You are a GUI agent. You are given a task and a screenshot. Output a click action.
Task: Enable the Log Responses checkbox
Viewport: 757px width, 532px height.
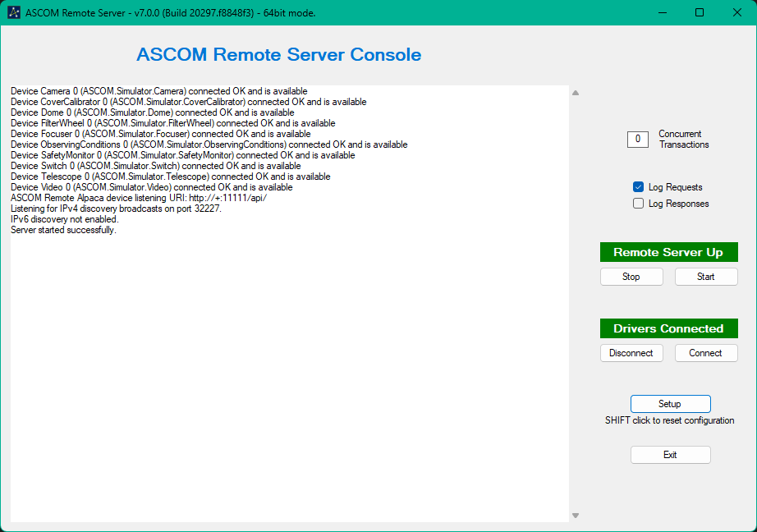pyautogui.click(x=639, y=204)
